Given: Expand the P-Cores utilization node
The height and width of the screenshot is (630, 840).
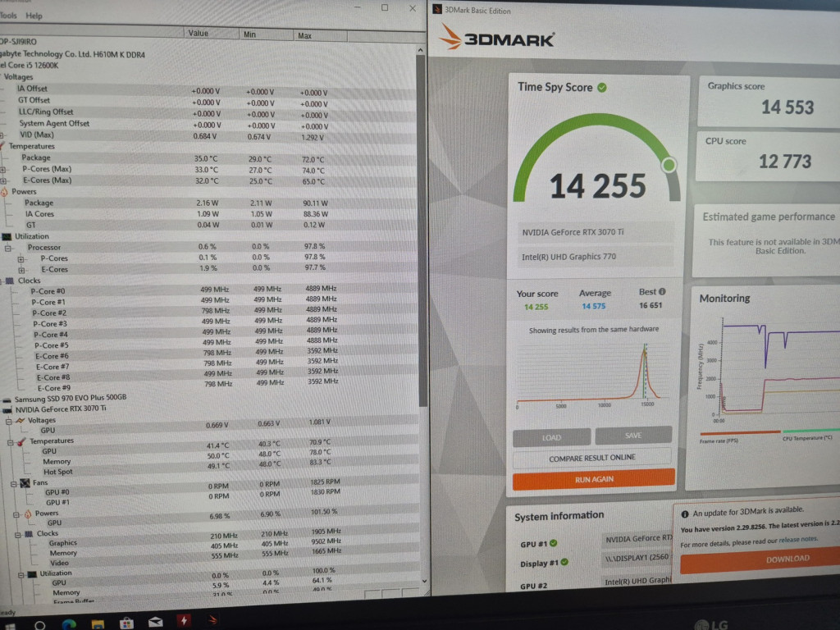Looking at the screenshot, I should (21, 259).
